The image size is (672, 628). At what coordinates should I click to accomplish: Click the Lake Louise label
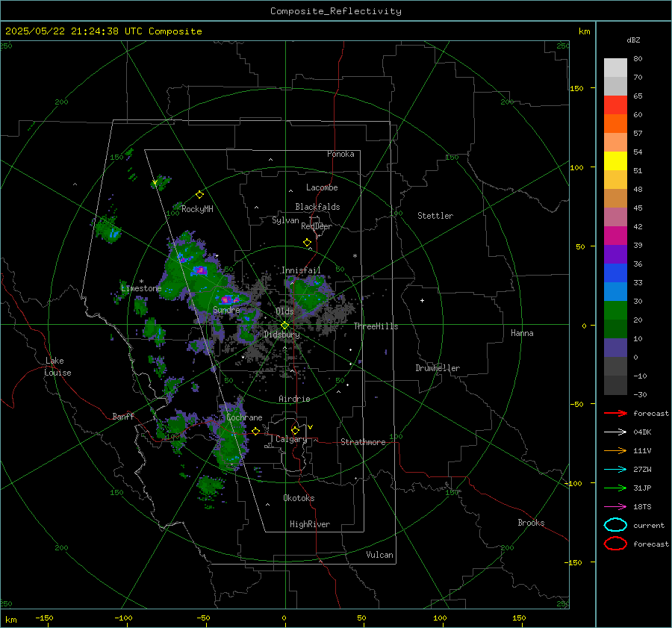tap(57, 367)
